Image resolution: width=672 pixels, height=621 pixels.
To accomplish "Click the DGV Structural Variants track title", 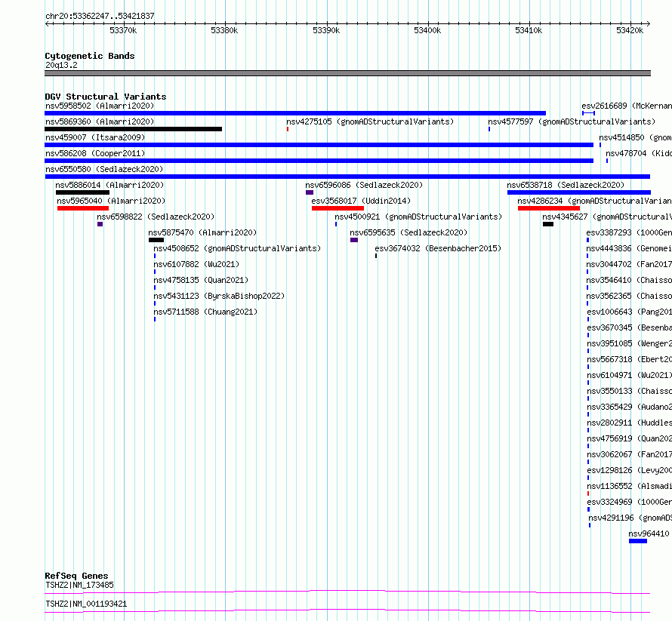I will [x=106, y=97].
